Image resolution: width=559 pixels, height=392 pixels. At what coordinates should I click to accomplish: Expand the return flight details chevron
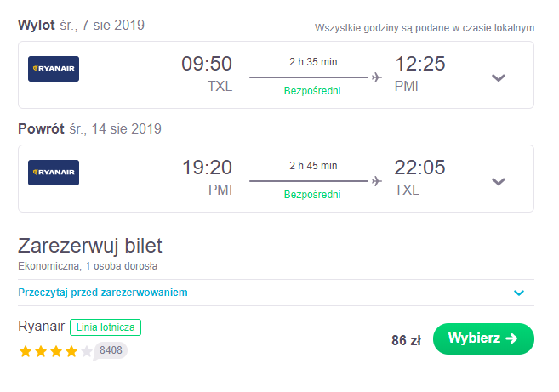pyautogui.click(x=499, y=181)
